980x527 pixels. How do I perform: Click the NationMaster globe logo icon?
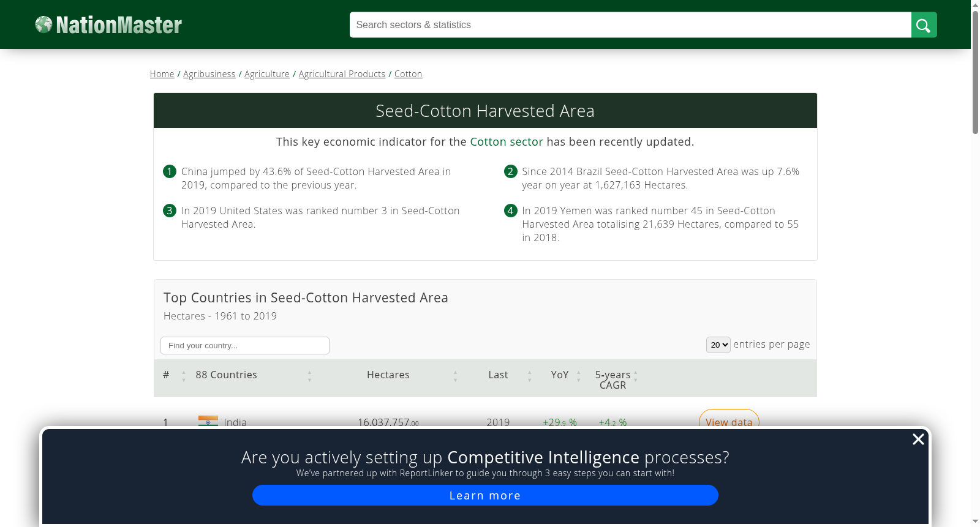pyautogui.click(x=43, y=24)
